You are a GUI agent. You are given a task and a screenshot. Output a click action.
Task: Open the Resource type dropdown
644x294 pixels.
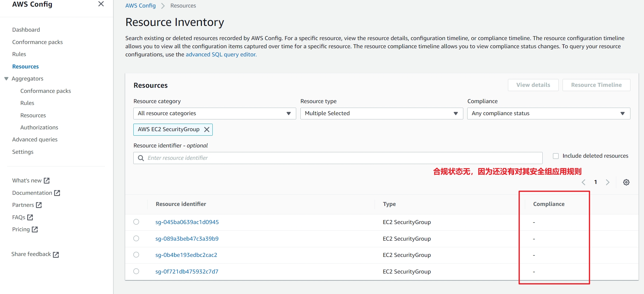click(381, 114)
